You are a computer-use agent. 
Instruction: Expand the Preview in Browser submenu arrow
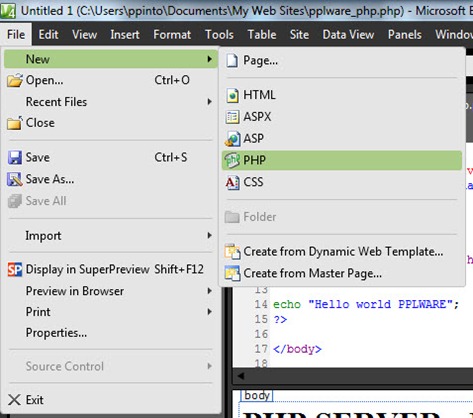[x=209, y=291]
